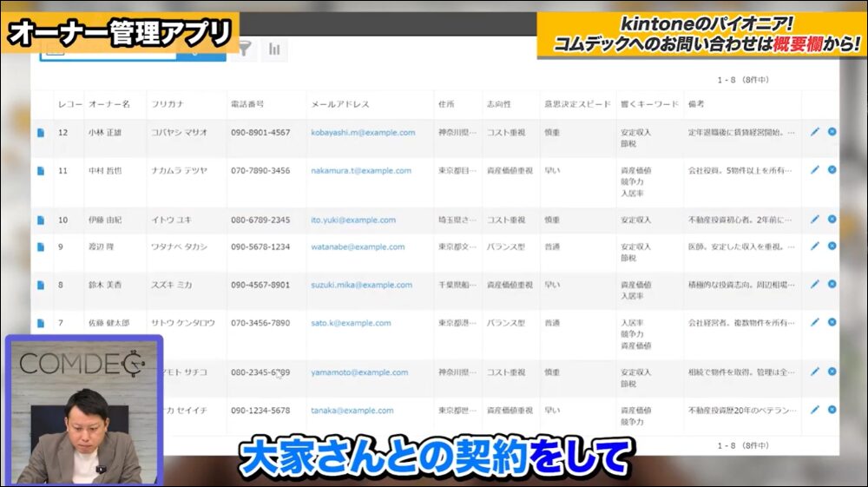Image resolution: width=868 pixels, height=487 pixels.
Task: Edit the sato.k@example.com record with pencil
Action: click(x=814, y=322)
